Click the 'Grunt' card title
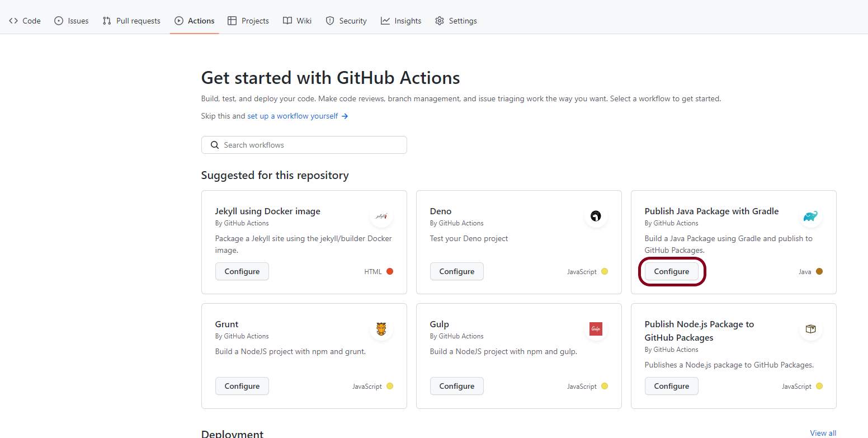This screenshot has height=438, width=868. tap(227, 324)
